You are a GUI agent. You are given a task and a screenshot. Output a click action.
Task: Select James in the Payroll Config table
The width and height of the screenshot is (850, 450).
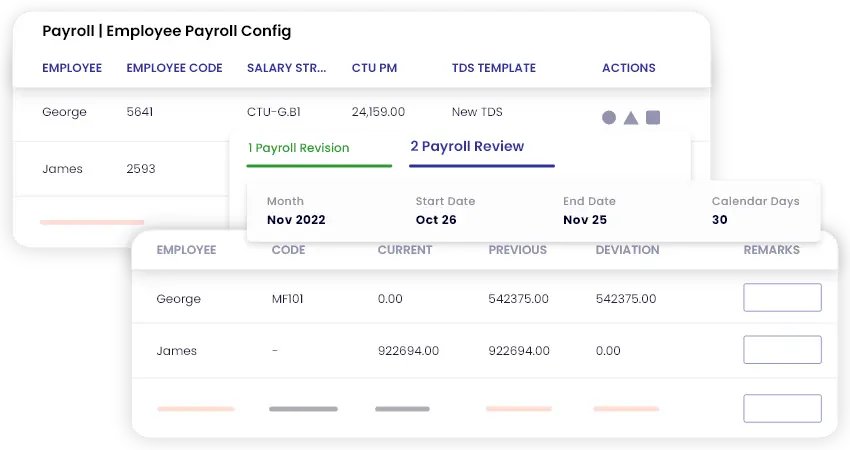point(62,169)
